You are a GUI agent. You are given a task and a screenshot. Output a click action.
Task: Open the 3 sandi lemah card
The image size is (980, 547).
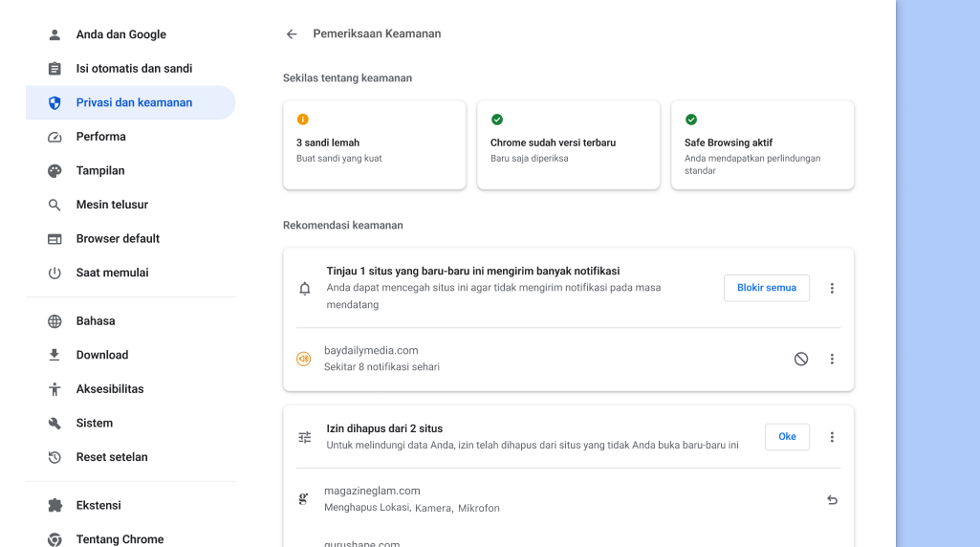[375, 145]
